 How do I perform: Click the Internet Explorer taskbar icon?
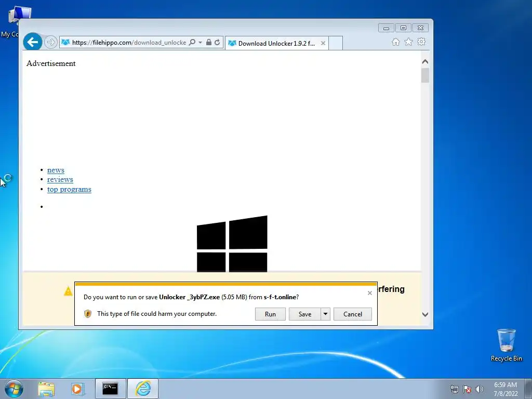coord(143,389)
